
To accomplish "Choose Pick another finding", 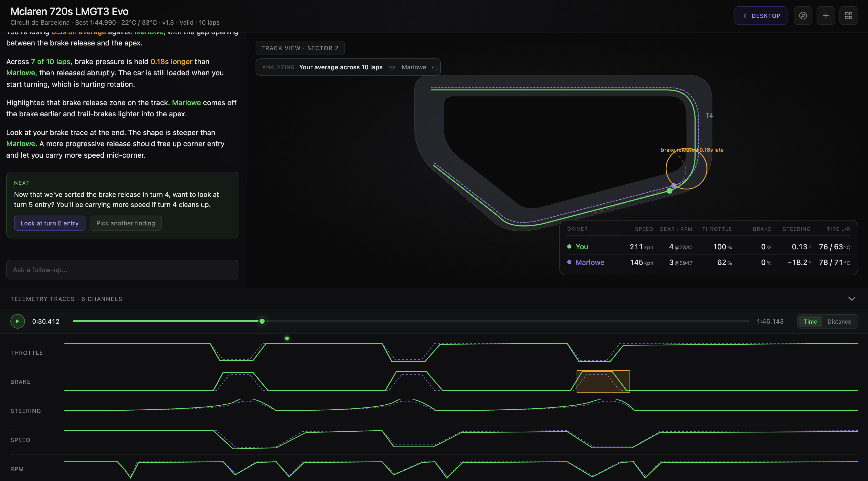I will (126, 223).
